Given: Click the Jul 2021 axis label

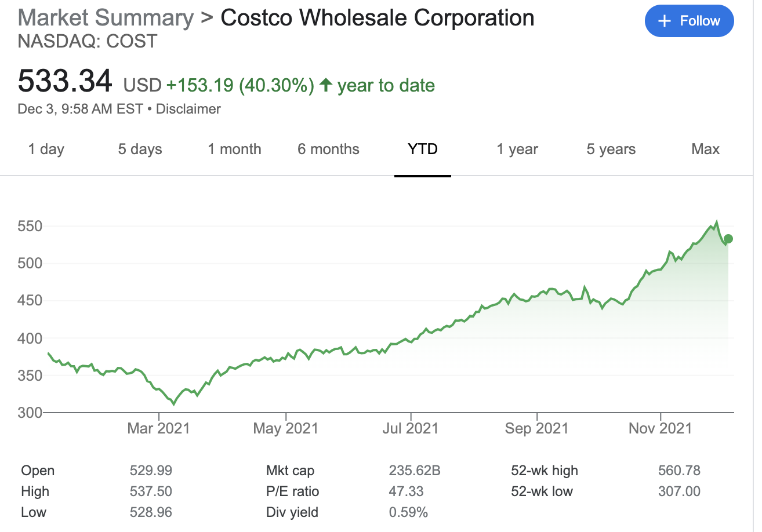Looking at the screenshot, I should click(x=411, y=429).
